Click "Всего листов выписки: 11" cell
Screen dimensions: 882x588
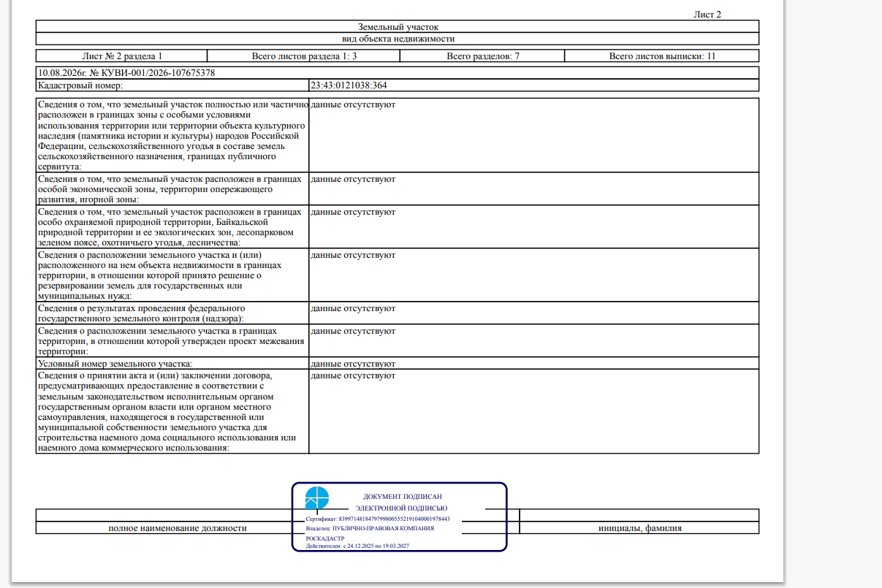click(662, 56)
